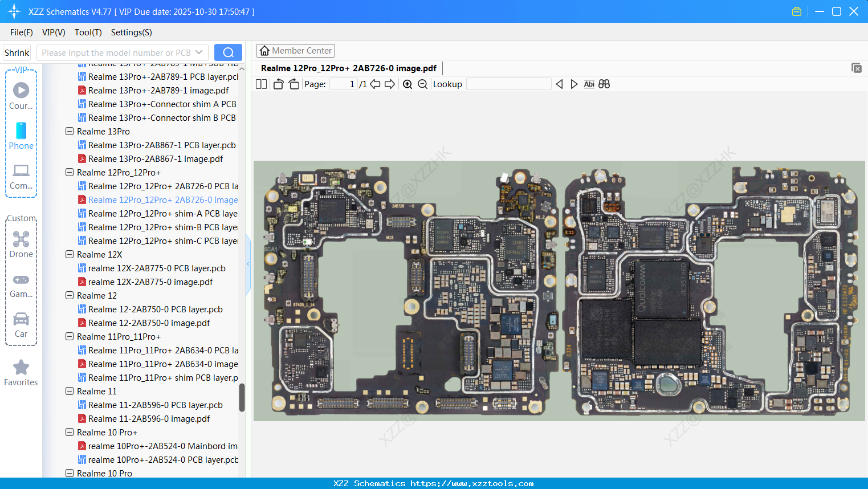Click the Member Center button
The image size is (868, 489).
(x=295, y=51)
